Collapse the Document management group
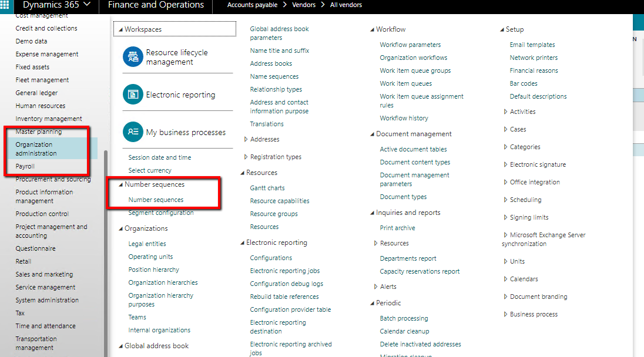The image size is (644, 357). pos(372,134)
